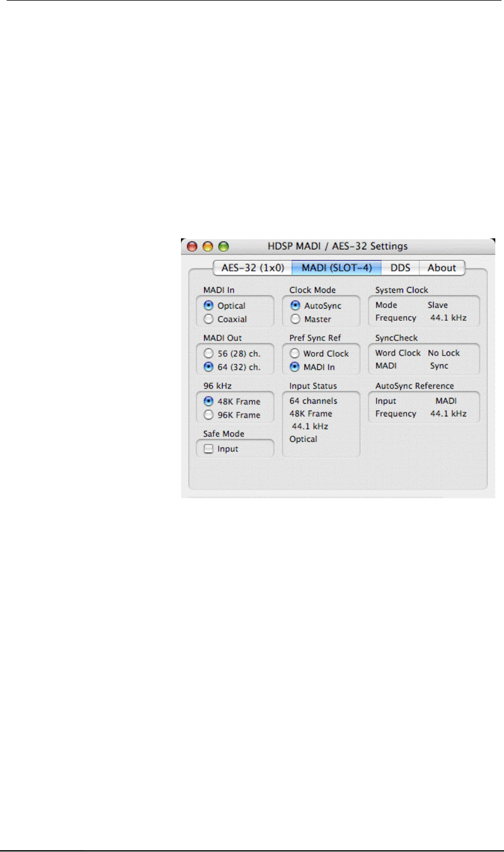504x852 pixels.
Task: Zoom window with green button
Action: click(223, 246)
